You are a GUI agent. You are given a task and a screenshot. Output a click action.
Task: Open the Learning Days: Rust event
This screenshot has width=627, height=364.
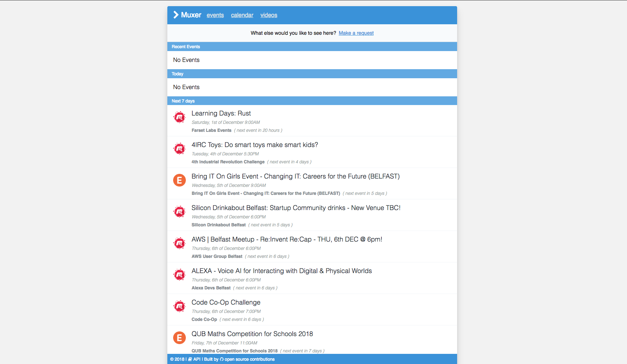[x=221, y=113]
